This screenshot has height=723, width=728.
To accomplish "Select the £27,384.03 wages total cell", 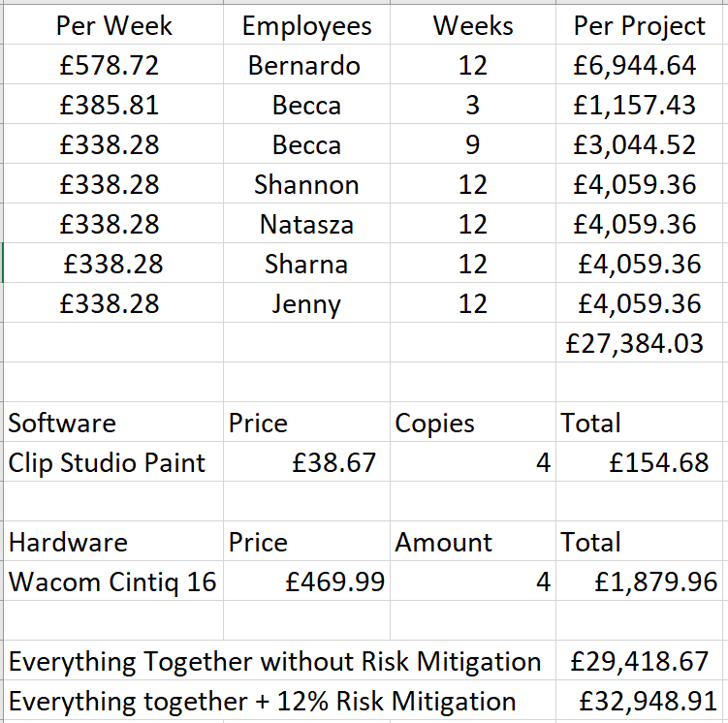I will click(x=634, y=343).
